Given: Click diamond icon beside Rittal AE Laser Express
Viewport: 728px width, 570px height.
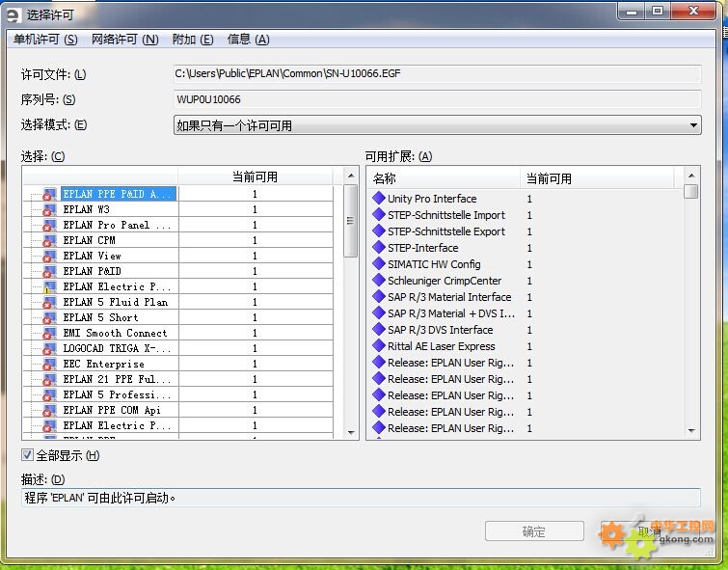Looking at the screenshot, I should (379, 345).
